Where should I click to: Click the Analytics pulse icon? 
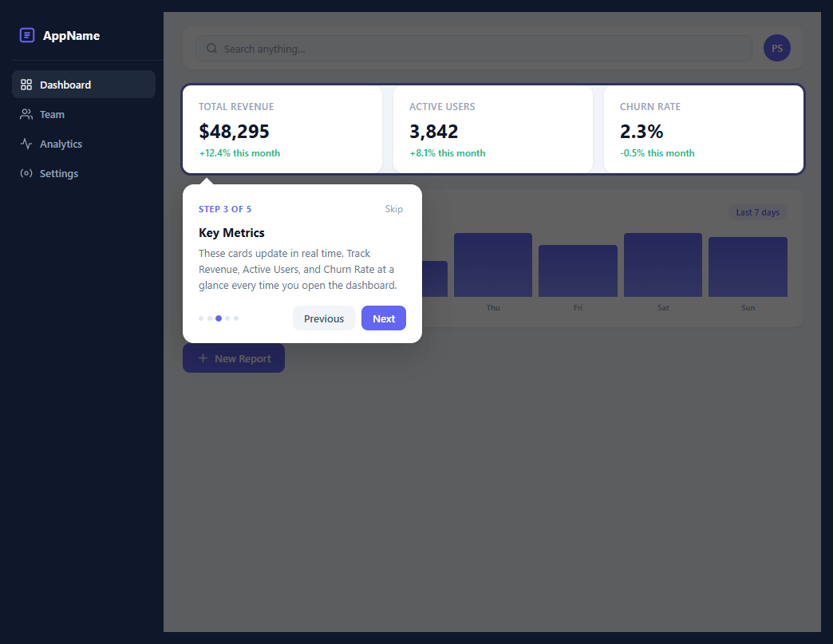(26, 144)
